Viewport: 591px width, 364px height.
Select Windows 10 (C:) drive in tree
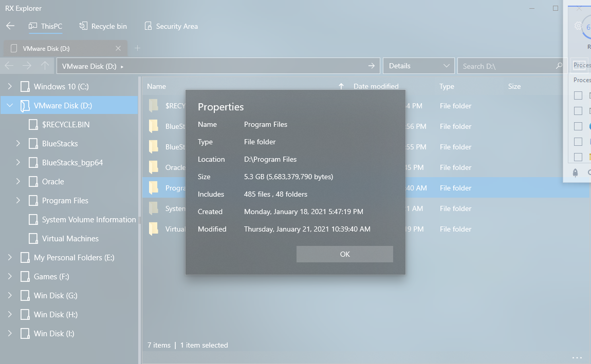tap(61, 87)
